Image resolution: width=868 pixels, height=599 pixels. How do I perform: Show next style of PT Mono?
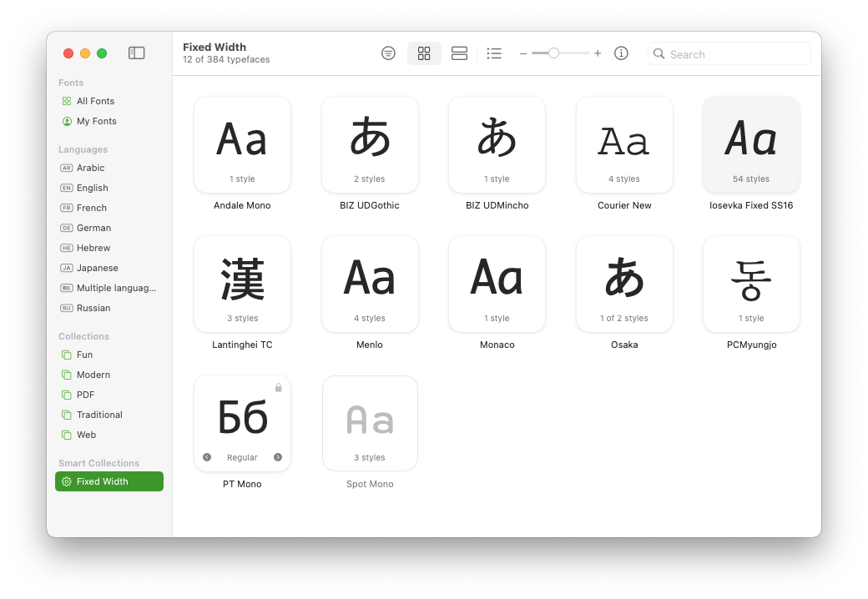(278, 457)
